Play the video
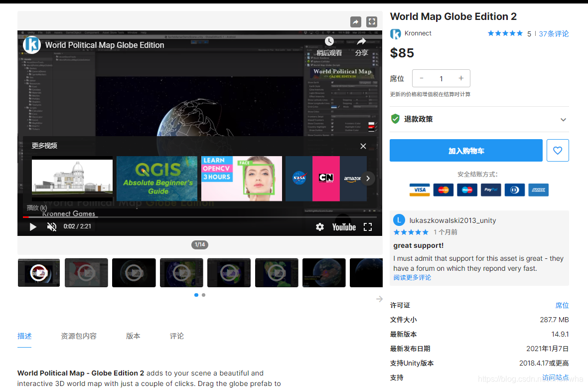Screen dimensions: 588x388 33,226
